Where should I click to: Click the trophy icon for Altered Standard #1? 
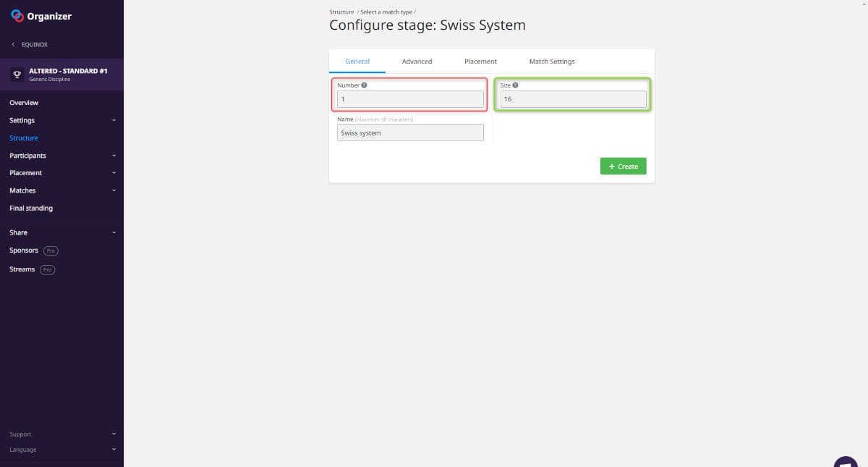17,75
